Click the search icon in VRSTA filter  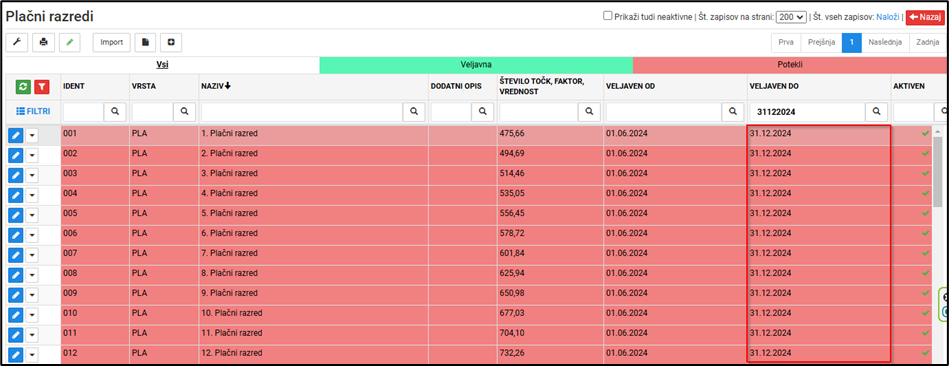click(x=185, y=111)
